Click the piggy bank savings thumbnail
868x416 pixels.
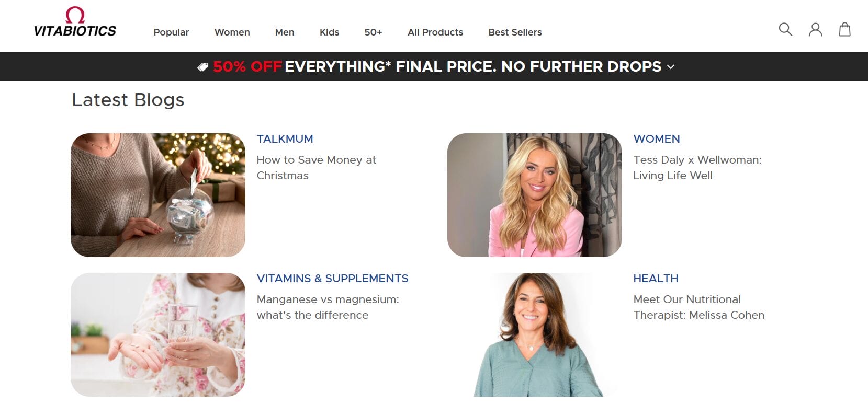coord(158,195)
